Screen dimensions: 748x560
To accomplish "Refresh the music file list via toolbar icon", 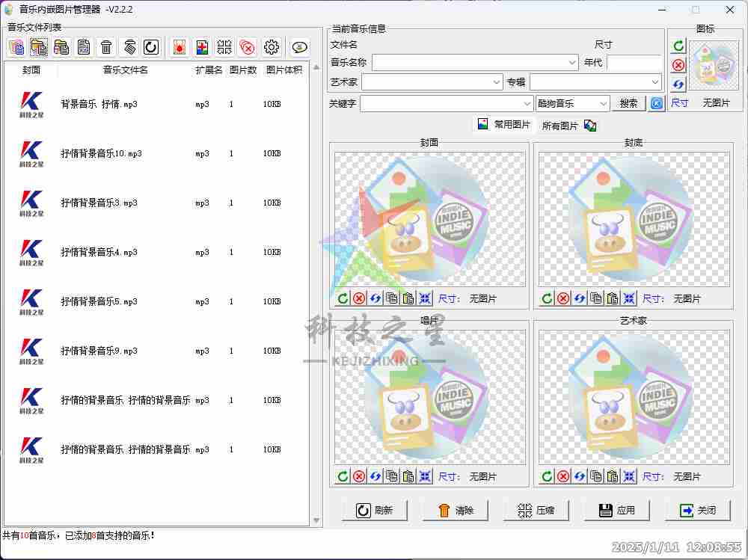I will pyautogui.click(x=150, y=46).
